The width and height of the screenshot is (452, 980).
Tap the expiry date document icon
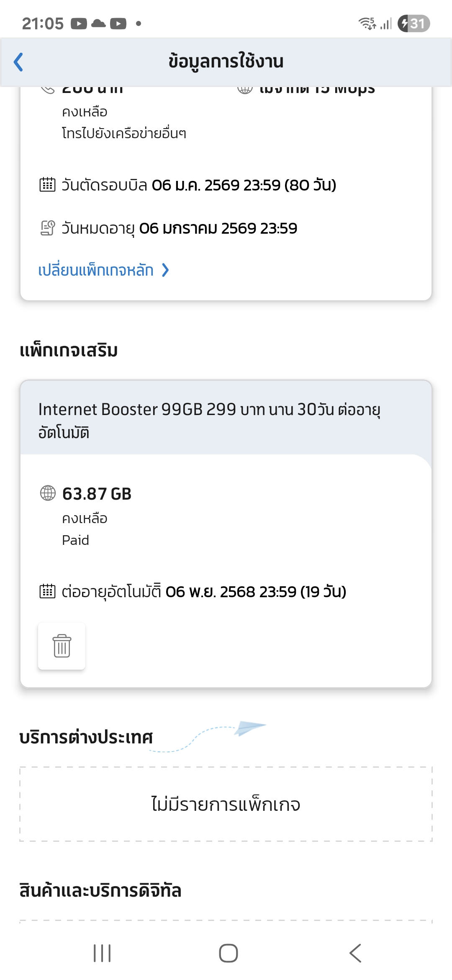pyautogui.click(x=47, y=228)
